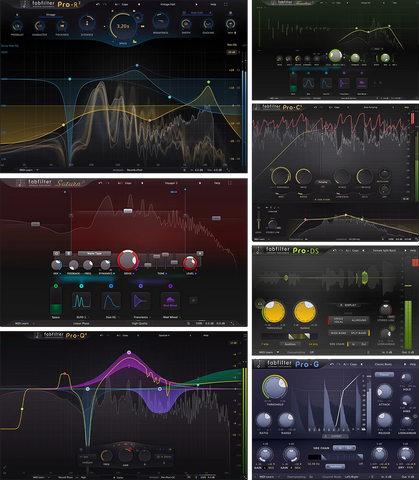The height and width of the screenshot is (480, 419).
Task: Click the Release knob in Pro-C 2
Action: click(x=364, y=176)
